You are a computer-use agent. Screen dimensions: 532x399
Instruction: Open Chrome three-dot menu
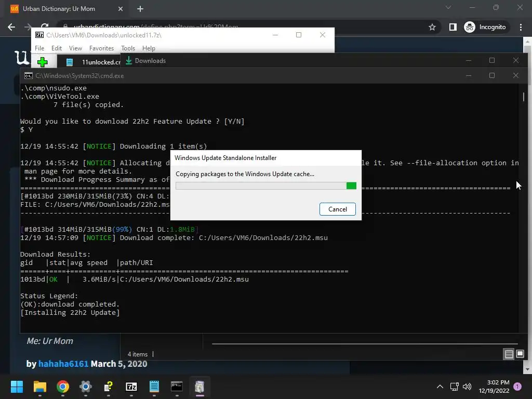pyautogui.click(x=521, y=27)
